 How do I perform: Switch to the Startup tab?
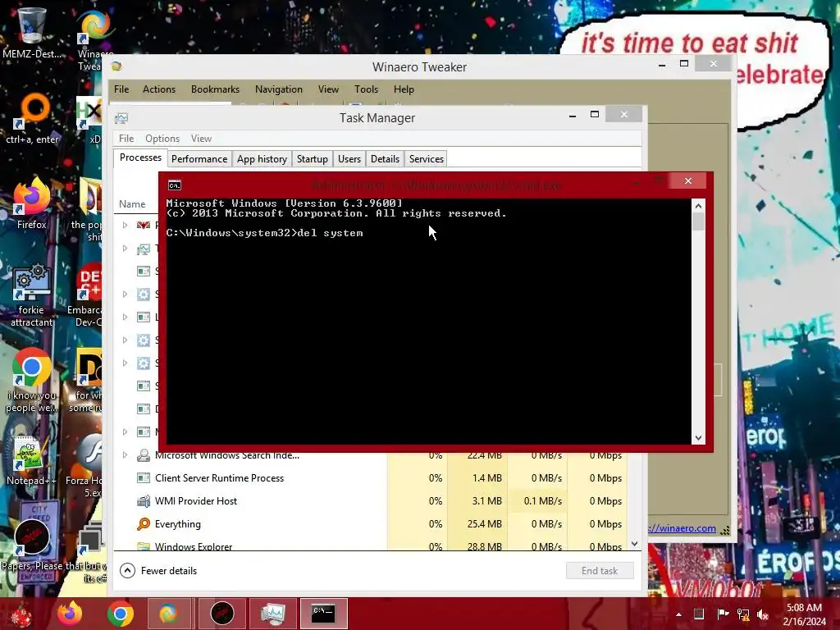pyautogui.click(x=313, y=159)
